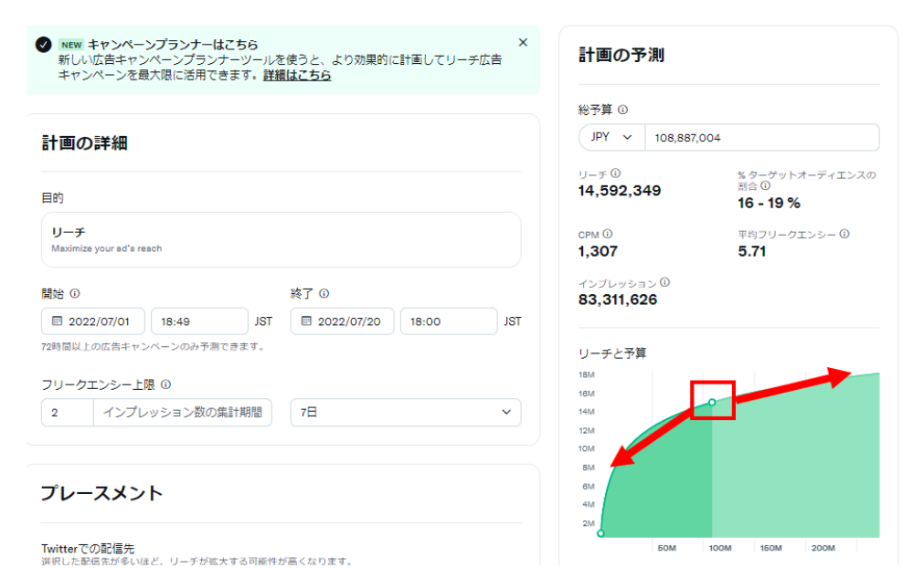Image resolution: width=924 pixels, height=568 pixels.
Task: Click the info icon next to CPM
Action: pos(608,235)
